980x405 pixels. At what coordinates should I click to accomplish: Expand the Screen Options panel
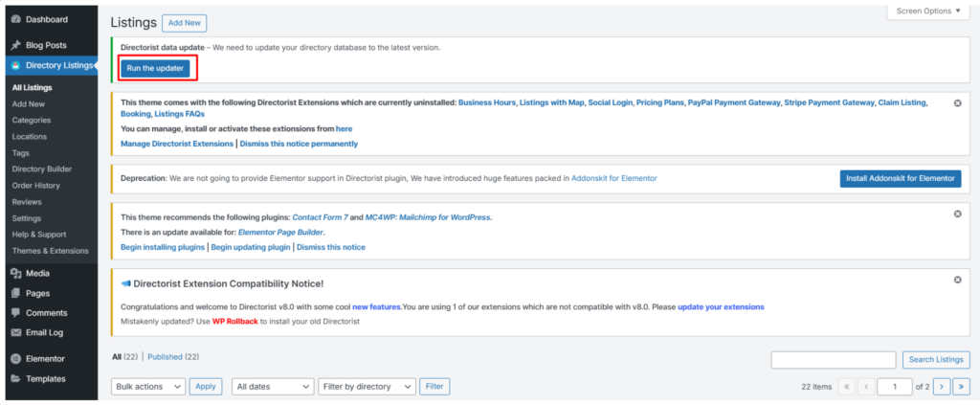(927, 11)
